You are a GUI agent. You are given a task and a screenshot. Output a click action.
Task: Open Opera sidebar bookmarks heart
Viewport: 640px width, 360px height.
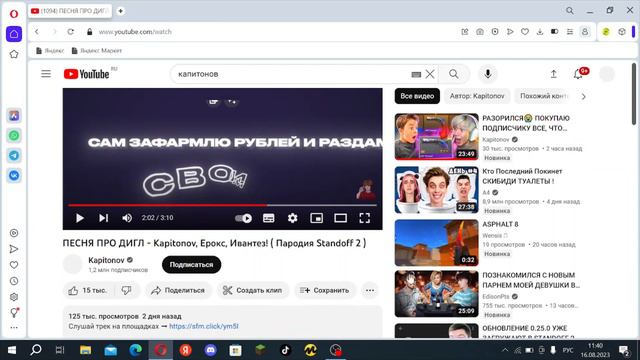click(14, 265)
